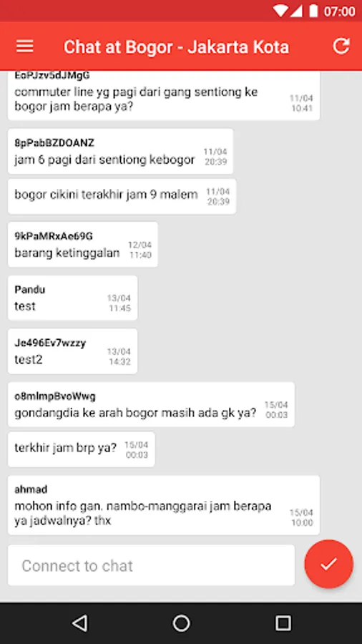The width and height of the screenshot is (362, 644).
Task: Tap the commuter line gang sentiong message
Action: pyautogui.click(x=164, y=96)
